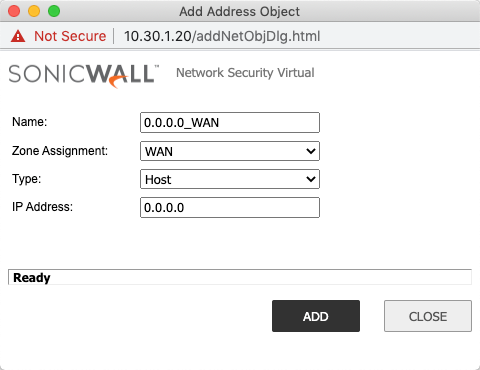
Task: Minimize the window using the yellow button
Action: pyautogui.click(x=34, y=11)
